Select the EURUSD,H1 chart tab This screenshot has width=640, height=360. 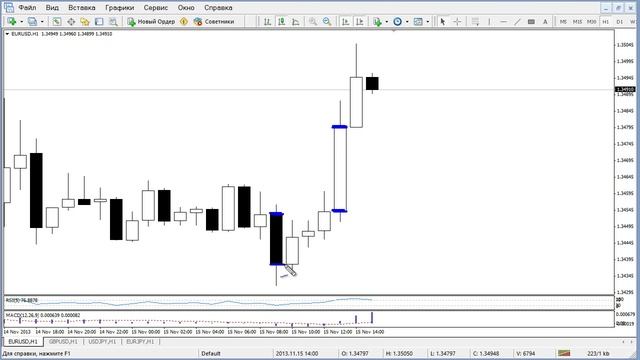pos(23,342)
